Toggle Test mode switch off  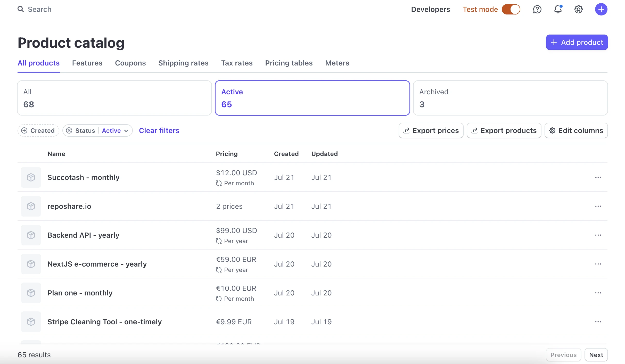[511, 10]
